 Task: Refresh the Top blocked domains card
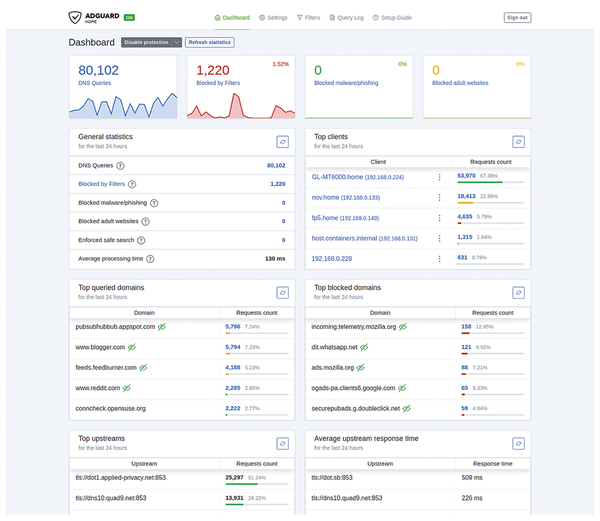tap(518, 293)
